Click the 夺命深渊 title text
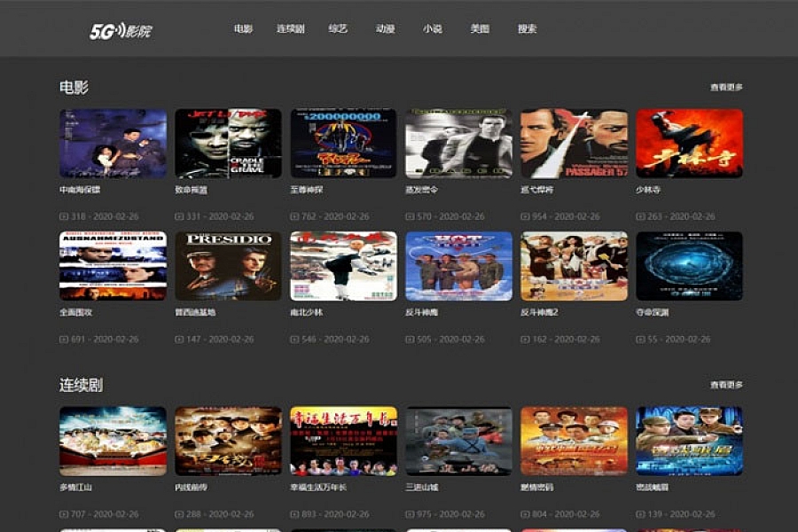This screenshot has width=798, height=532. tap(653, 312)
